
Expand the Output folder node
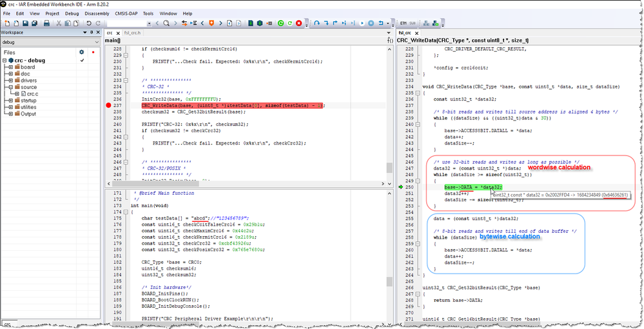point(11,114)
